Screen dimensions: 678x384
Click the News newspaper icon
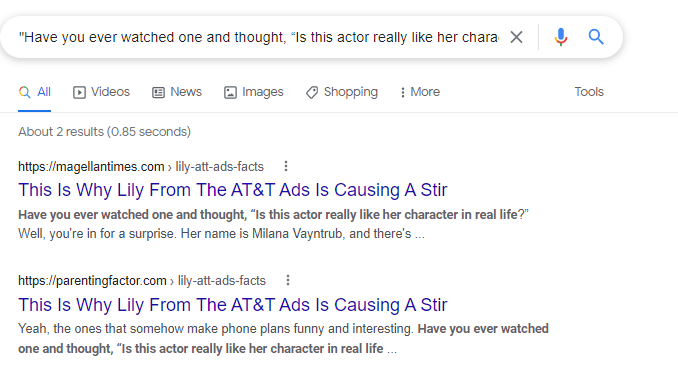click(158, 92)
